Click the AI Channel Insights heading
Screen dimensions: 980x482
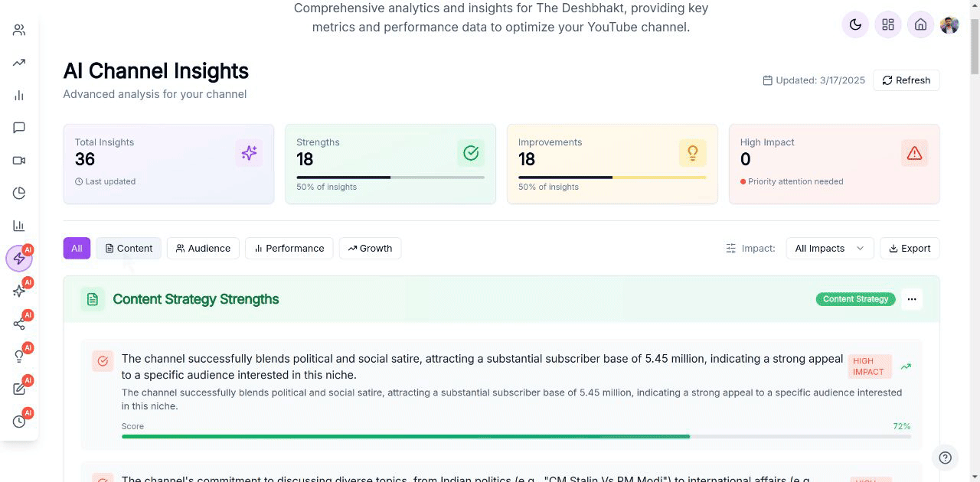click(155, 71)
